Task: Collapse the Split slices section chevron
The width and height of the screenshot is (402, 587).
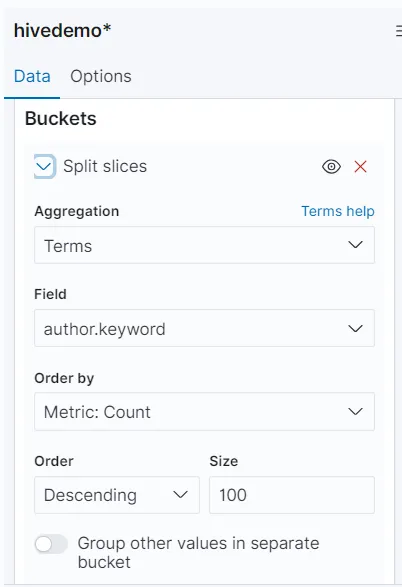Action: coord(45,166)
